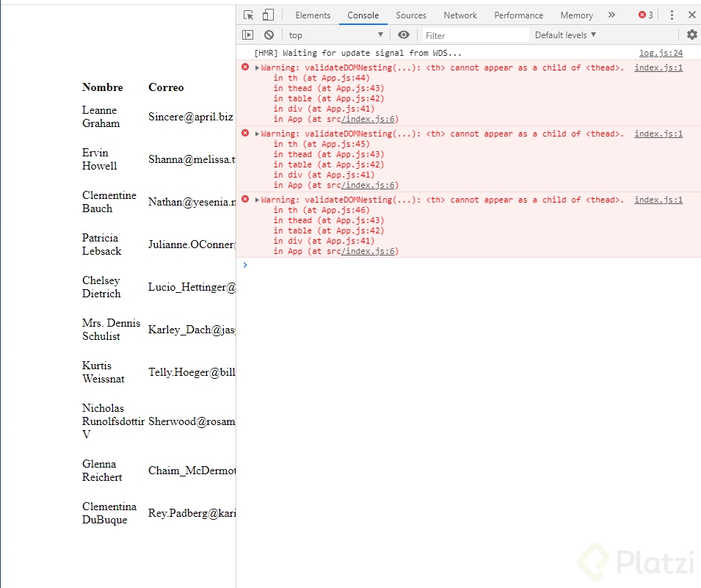Open the Default levels dropdown
701x588 pixels.
coord(565,35)
